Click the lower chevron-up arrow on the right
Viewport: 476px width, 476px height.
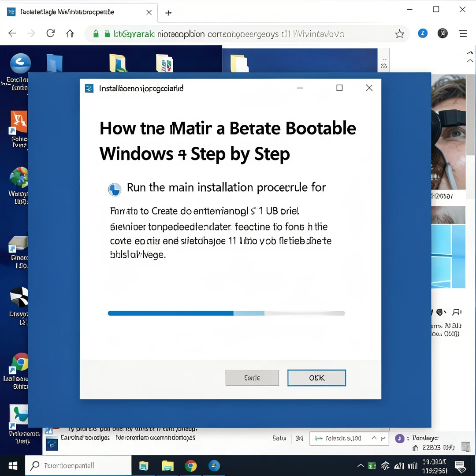pos(470,61)
